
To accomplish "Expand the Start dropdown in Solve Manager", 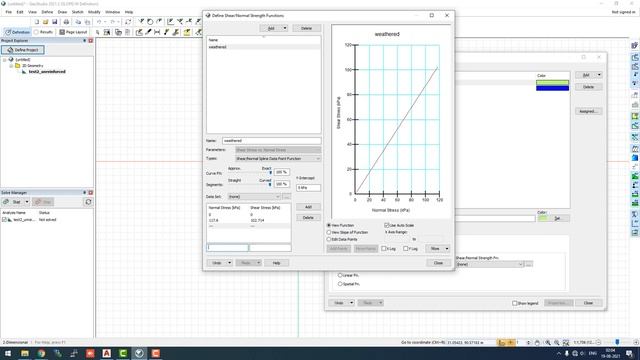I will (x=27, y=202).
